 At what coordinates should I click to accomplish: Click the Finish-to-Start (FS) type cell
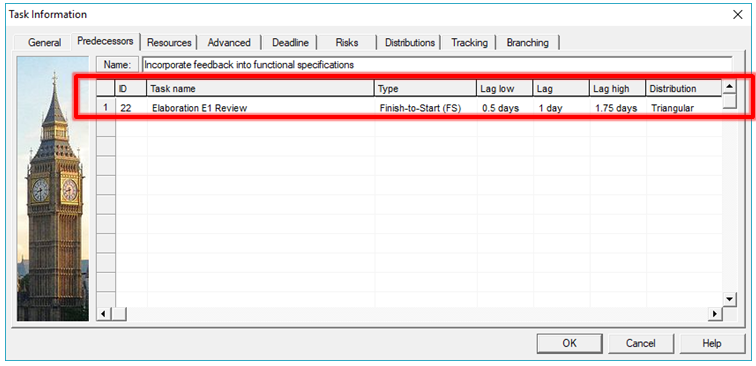tap(426, 108)
